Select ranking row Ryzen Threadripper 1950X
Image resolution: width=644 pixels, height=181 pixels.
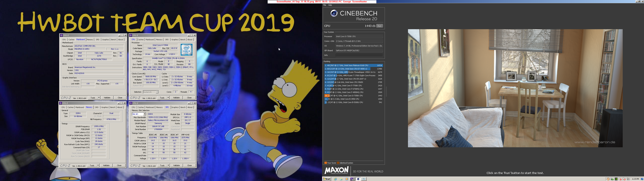[353, 72]
